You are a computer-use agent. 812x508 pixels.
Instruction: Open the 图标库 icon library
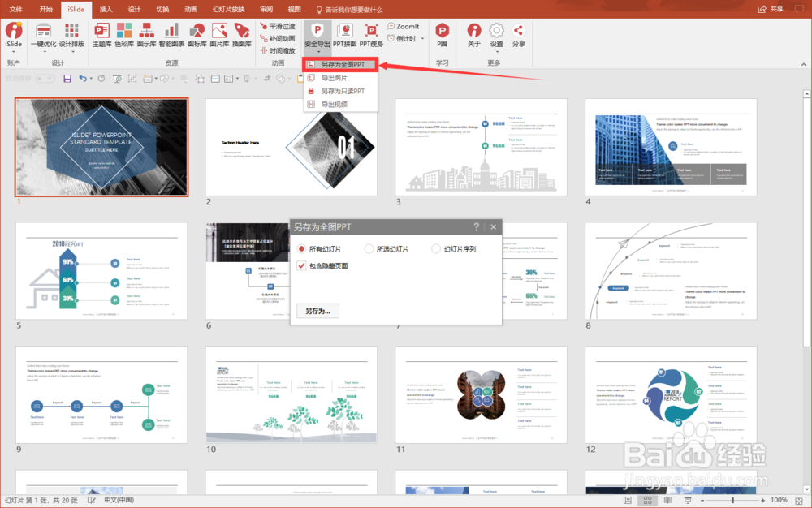point(197,35)
